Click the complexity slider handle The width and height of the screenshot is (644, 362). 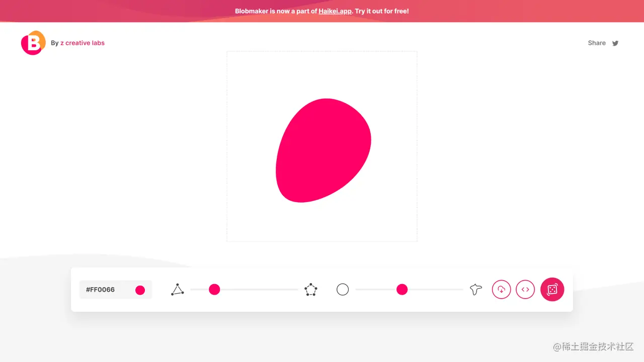pos(214,290)
